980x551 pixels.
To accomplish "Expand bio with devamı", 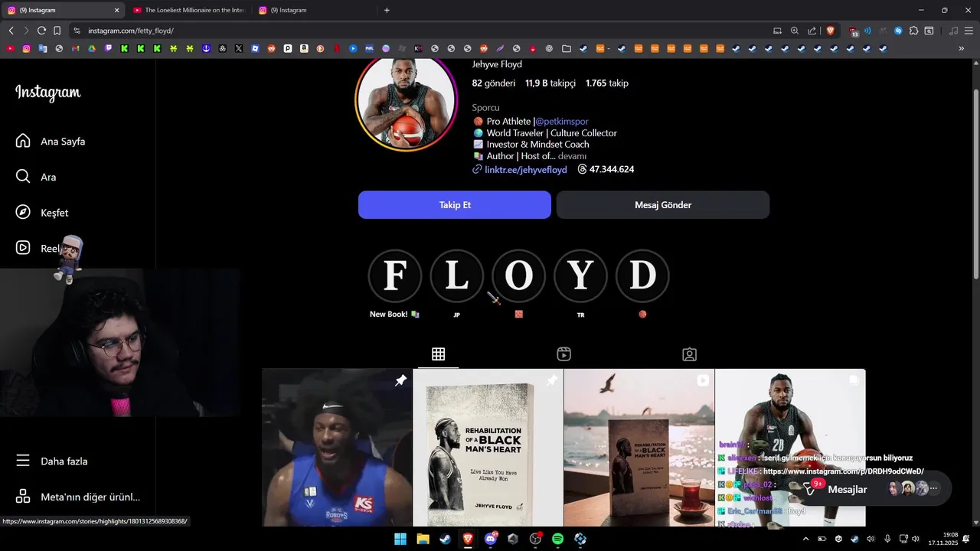I will pos(572,156).
